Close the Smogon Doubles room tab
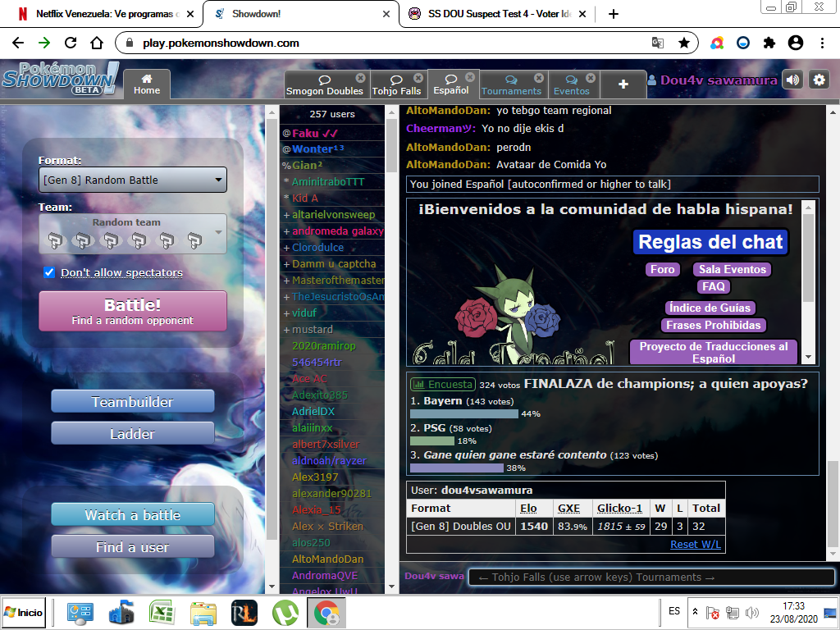The width and height of the screenshot is (840, 630). pos(361,78)
